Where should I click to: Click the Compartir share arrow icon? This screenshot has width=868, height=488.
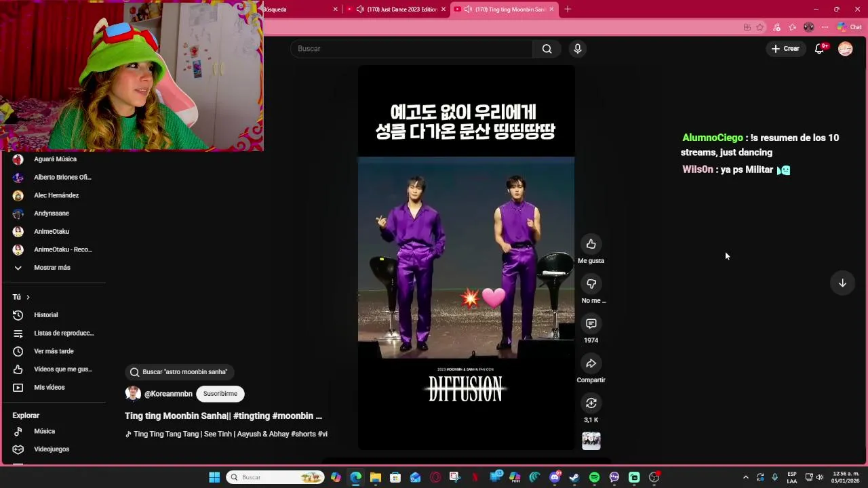click(x=591, y=364)
